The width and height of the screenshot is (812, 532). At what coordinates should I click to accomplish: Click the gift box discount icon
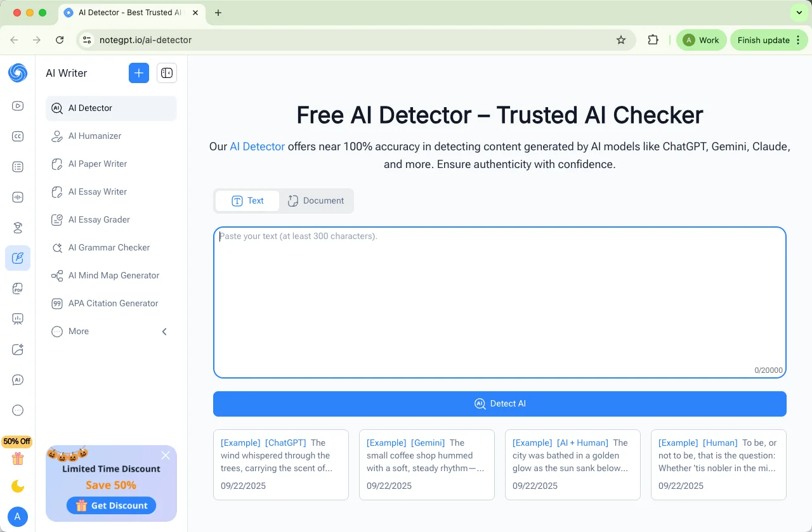pyautogui.click(x=18, y=458)
